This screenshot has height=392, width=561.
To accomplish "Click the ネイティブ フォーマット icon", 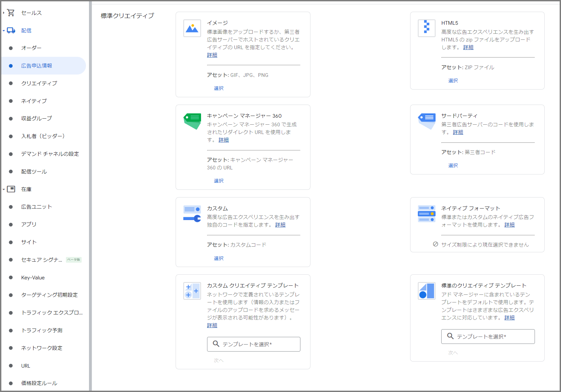I will tap(427, 214).
